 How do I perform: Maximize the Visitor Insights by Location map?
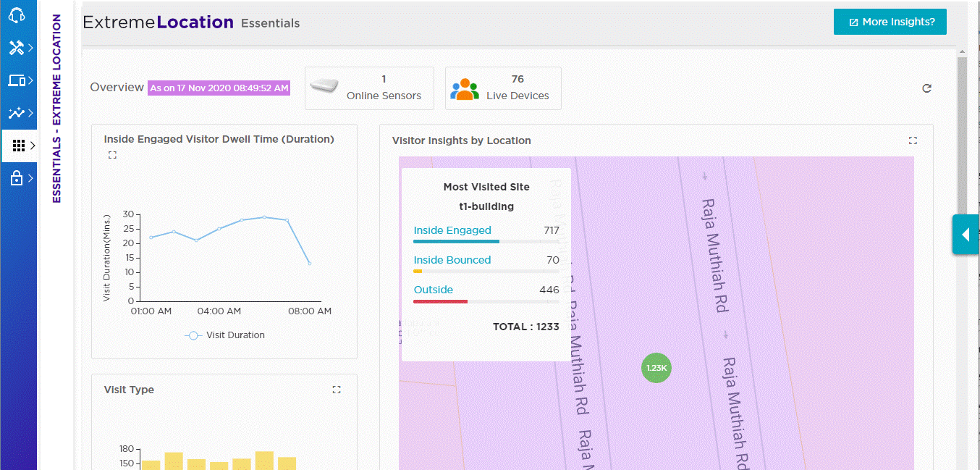913,140
